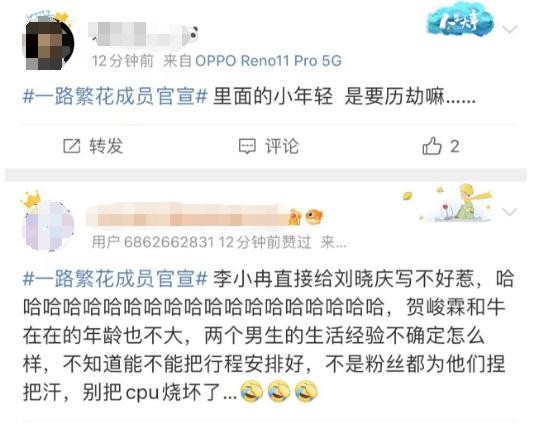Viewport: 533px width, 432px height.
Task: Click the 评论 comment label
Action: (x=282, y=146)
